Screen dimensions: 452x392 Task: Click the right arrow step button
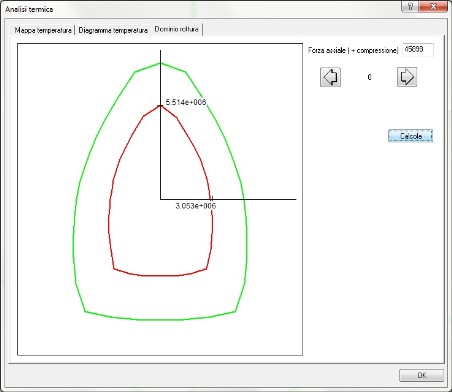coord(407,77)
